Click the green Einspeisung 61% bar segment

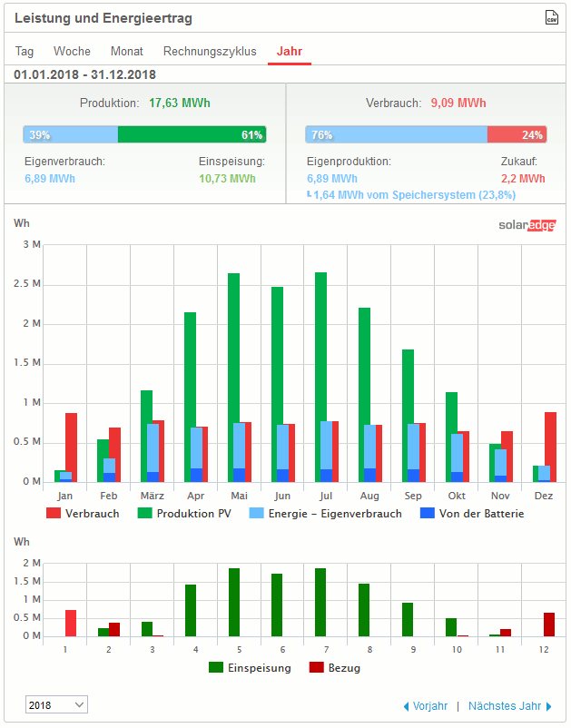click(192, 135)
